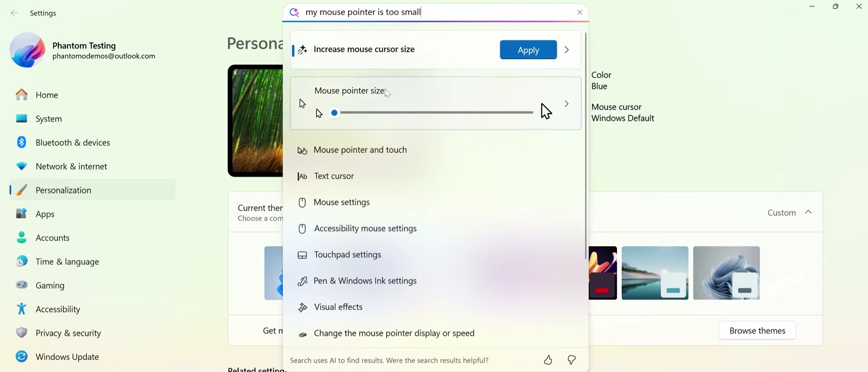Click the Bluetooth & devices icon
Screen dimensions: 868x372
coord(21,142)
